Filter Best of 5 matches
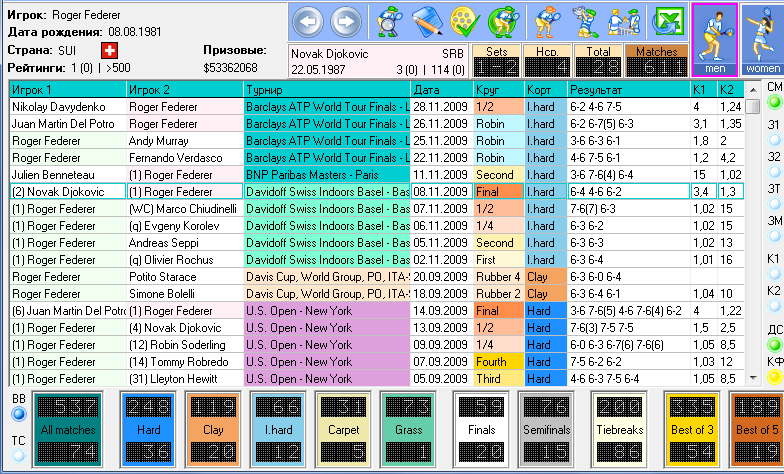Viewport: 784px width, 474px height. coord(756,430)
